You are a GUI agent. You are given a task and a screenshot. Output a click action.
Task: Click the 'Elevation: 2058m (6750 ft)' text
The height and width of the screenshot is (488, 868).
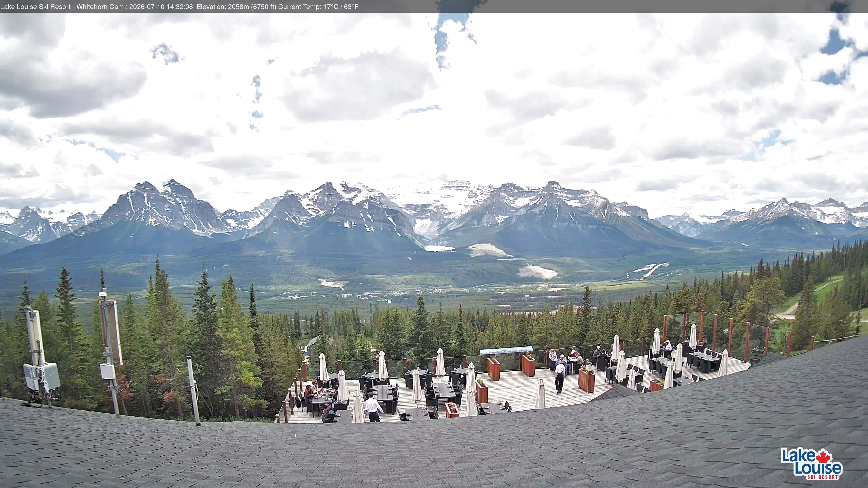coord(236,7)
